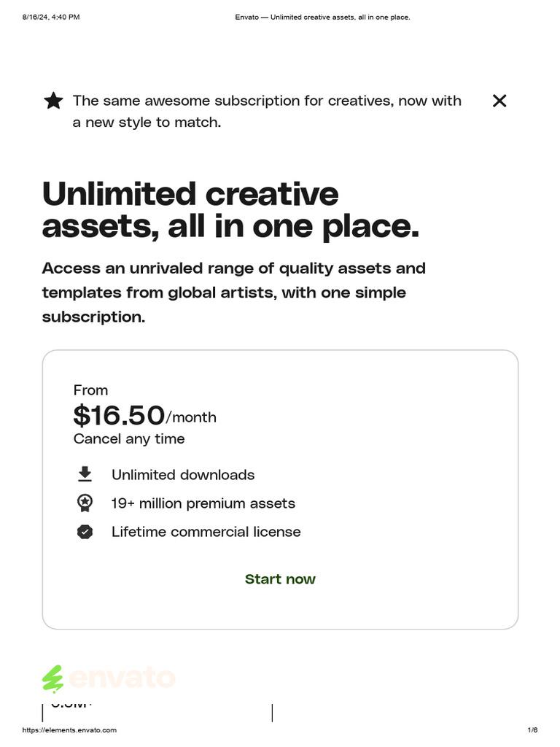Image resolution: width=560 pixels, height=747 pixels.
Task: Select the $16.50 price text
Action: (x=119, y=416)
